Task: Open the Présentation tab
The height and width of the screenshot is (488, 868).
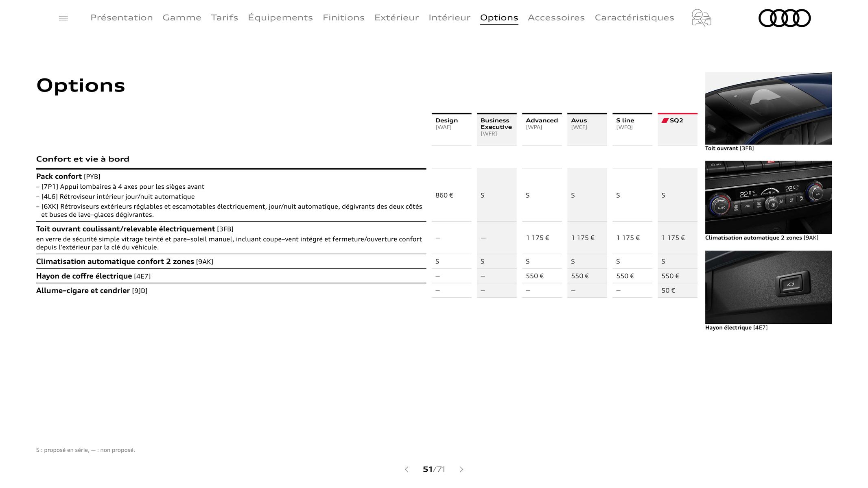Action: point(122,17)
